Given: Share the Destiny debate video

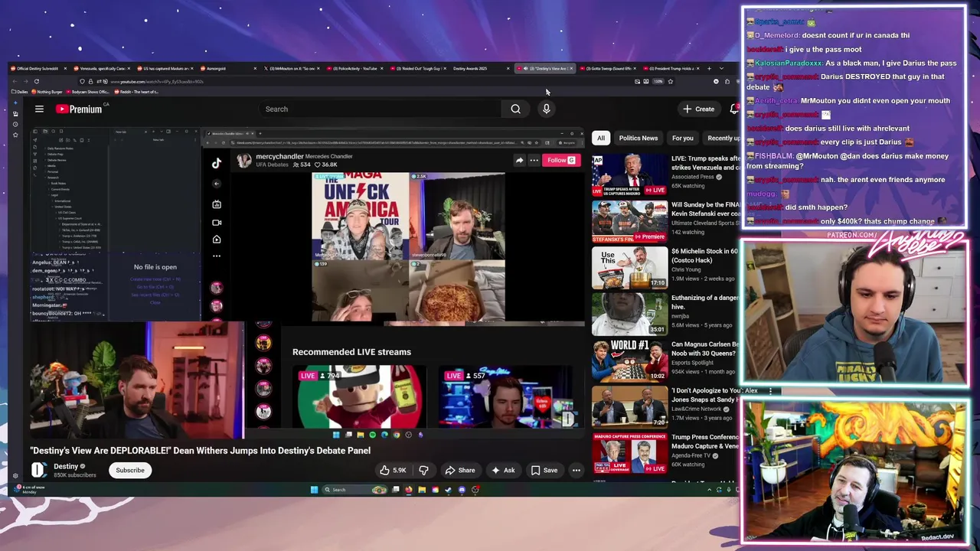Looking at the screenshot, I should pos(460,471).
